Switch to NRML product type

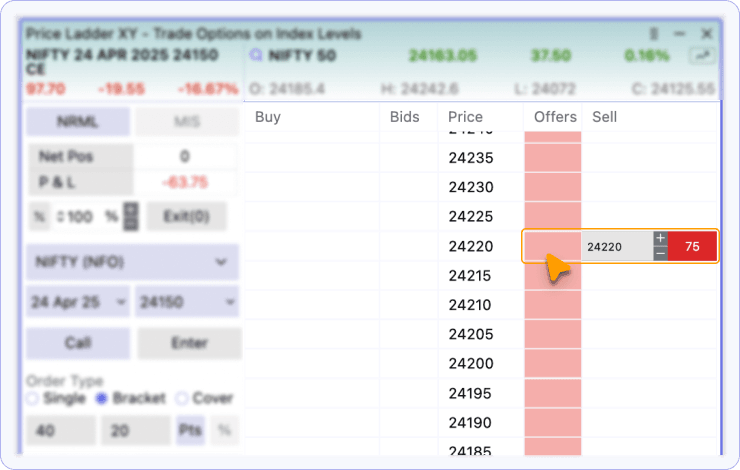point(78,122)
